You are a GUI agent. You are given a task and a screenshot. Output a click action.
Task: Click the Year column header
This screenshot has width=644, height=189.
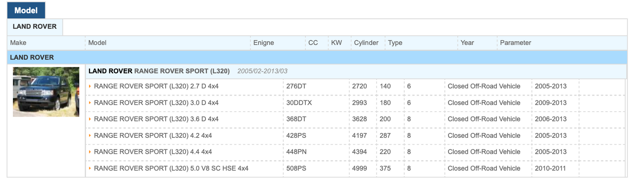click(467, 43)
